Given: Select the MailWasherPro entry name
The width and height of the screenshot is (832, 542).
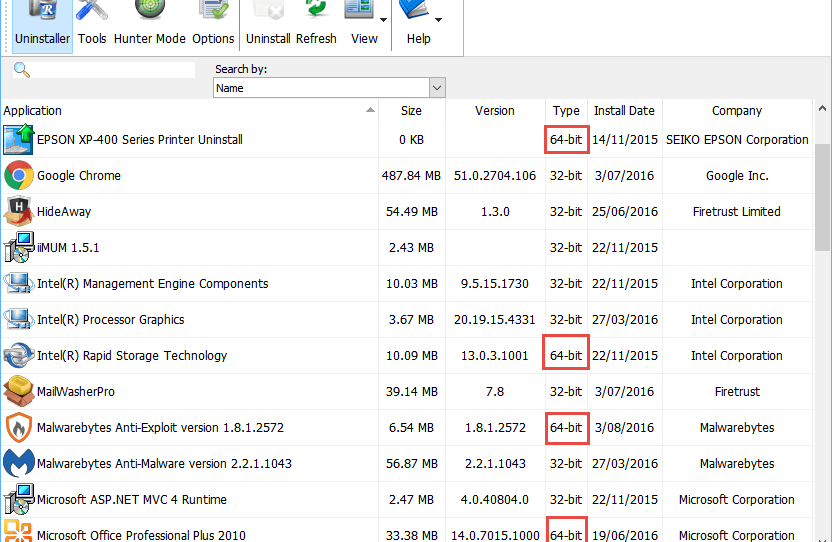Looking at the screenshot, I should [x=75, y=391].
